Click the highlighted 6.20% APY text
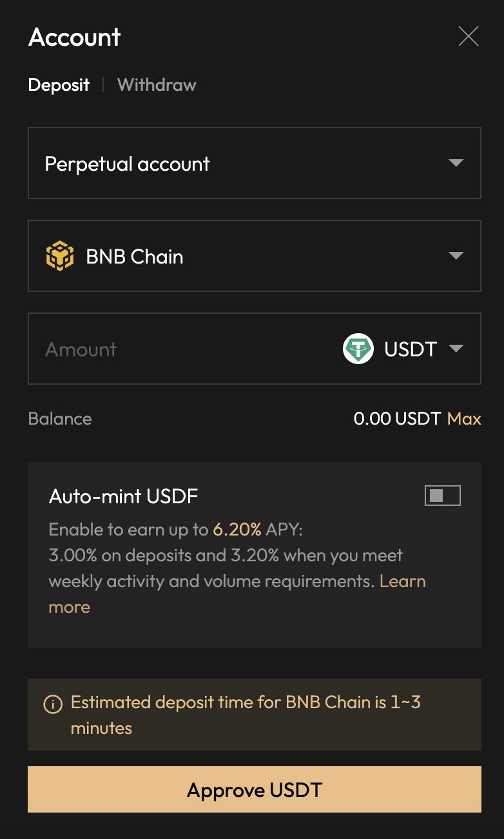The height and width of the screenshot is (839, 504). [x=237, y=530]
